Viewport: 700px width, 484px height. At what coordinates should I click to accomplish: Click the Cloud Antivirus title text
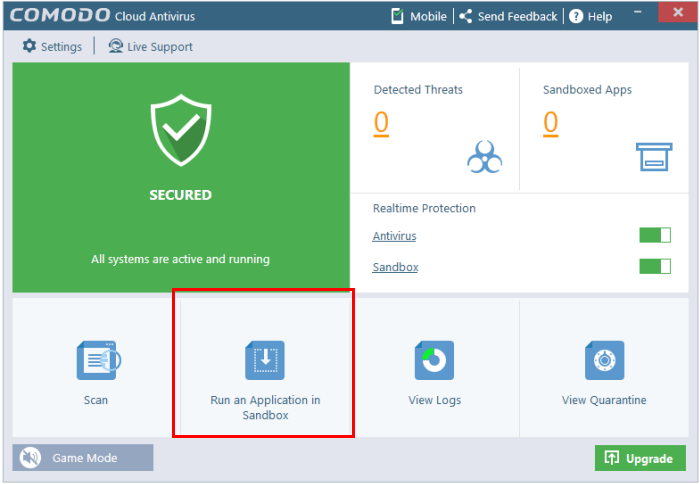click(154, 17)
